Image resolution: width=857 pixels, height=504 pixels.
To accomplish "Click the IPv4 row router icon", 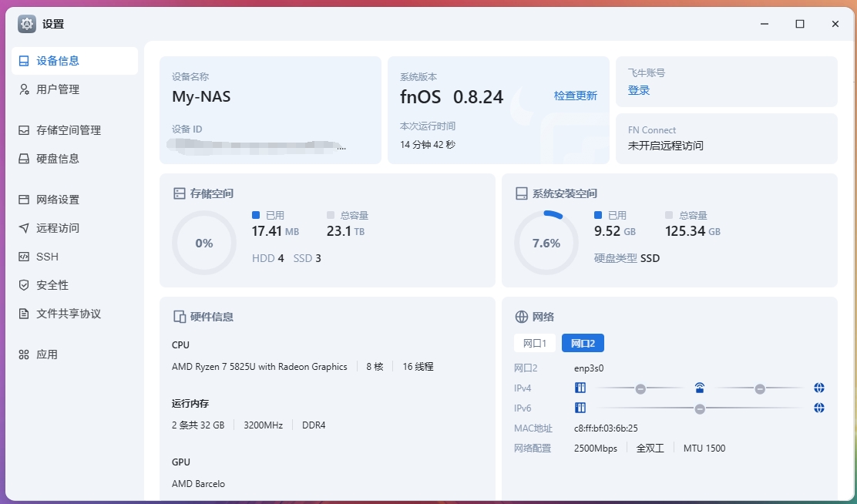I will tap(700, 388).
